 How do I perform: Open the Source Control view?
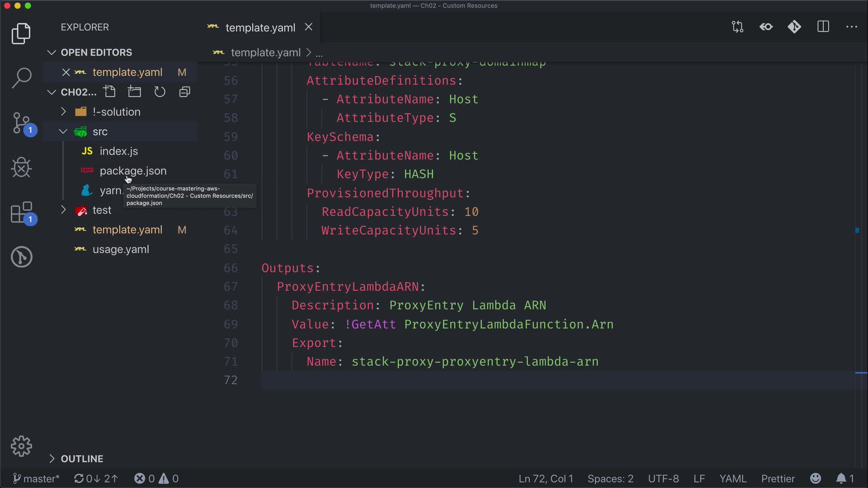coord(21,123)
